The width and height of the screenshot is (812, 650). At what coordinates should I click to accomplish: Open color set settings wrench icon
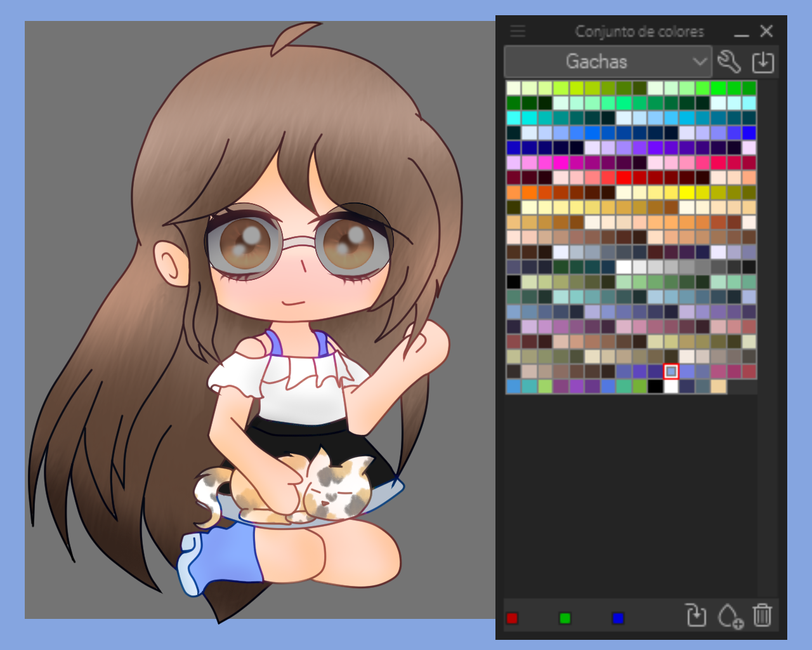coord(729,62)
